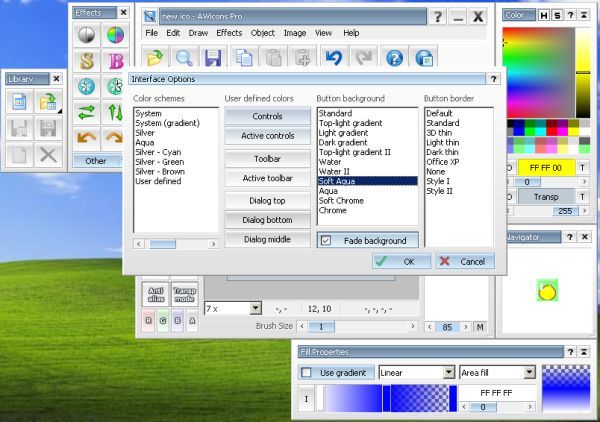
Task: Click the blue help question mark toolbar icon
Action: tap(395, 58)
